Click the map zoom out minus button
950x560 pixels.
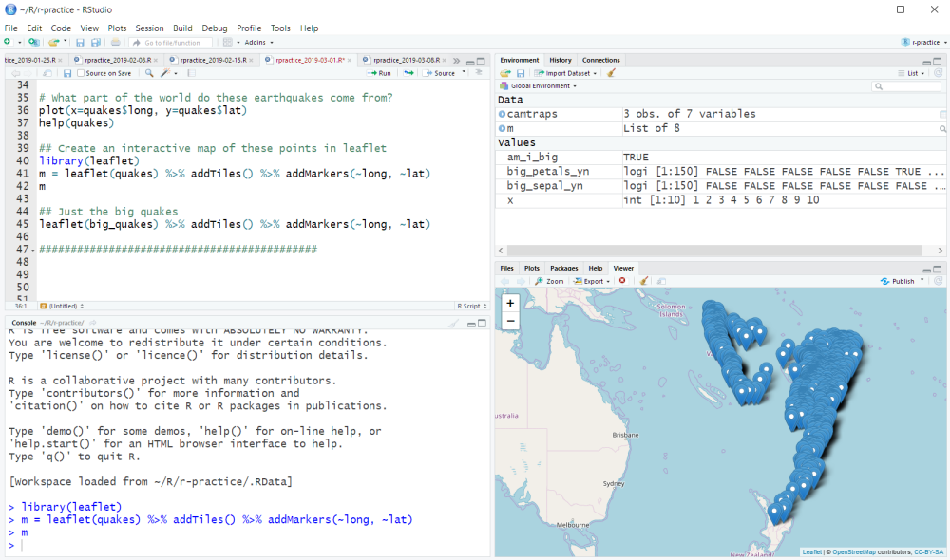tap(510, 321)
